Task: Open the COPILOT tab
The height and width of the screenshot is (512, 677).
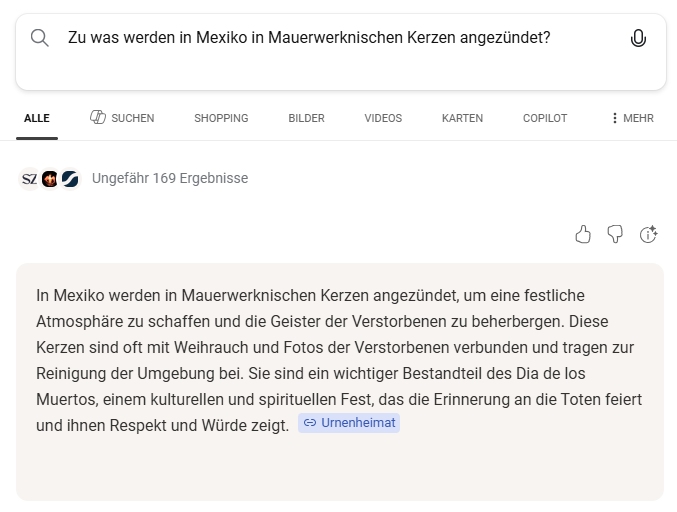Action: (545, 118)
